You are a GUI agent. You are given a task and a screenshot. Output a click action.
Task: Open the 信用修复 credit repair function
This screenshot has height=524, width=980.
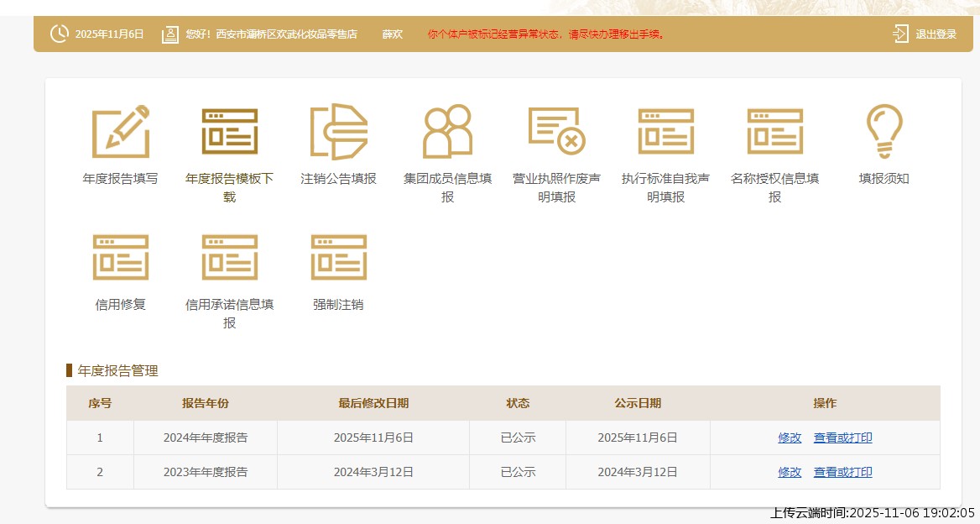pos(120,258)
